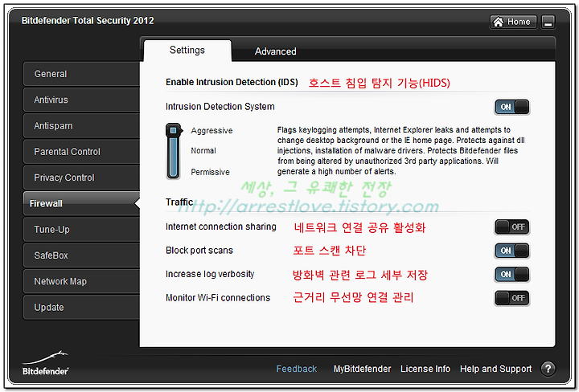Open License Info
This screenshot has height=392, width=579.
point(425,369)
